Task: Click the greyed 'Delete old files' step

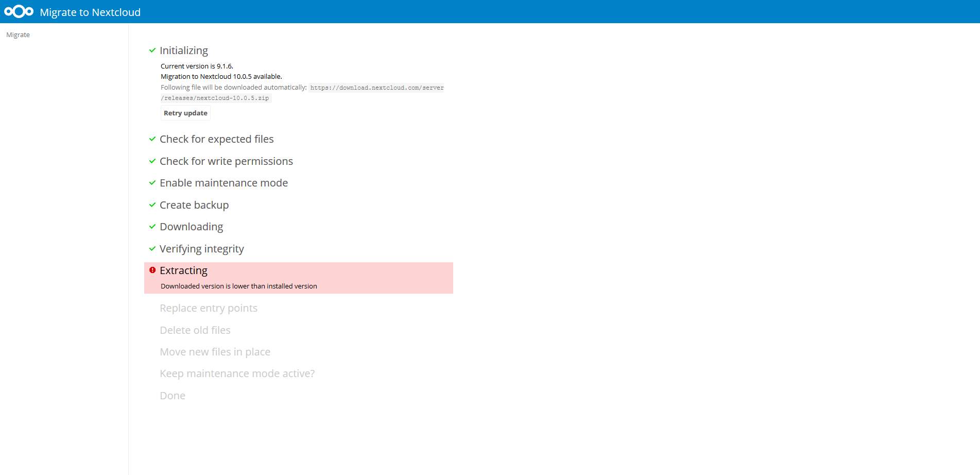Action: pos(195,330)
